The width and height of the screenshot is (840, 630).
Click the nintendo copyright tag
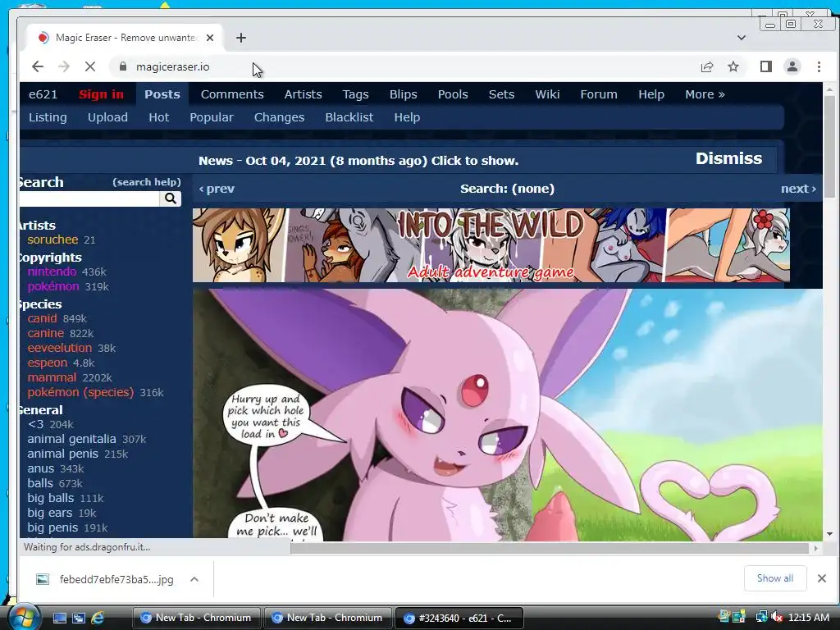(52, 272)
